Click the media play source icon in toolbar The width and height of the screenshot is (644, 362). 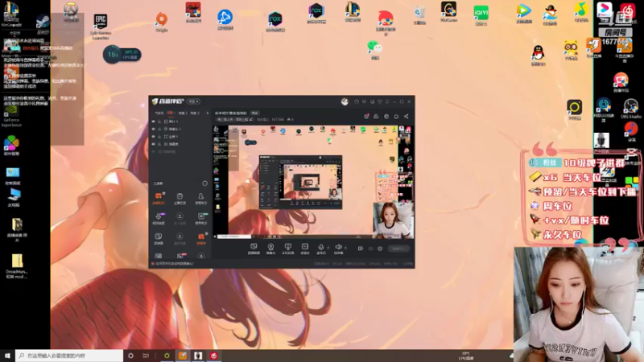(x=305, y=249)
